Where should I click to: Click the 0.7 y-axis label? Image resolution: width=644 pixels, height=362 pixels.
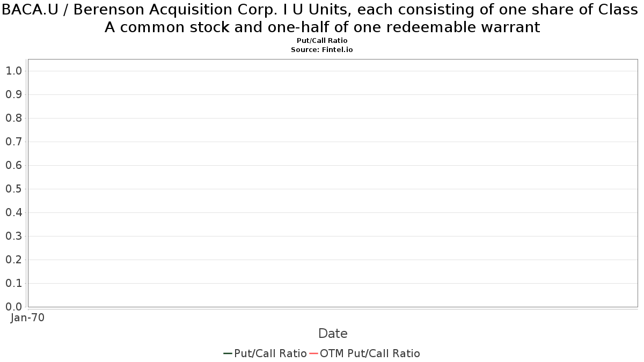(x=13, y=142)
